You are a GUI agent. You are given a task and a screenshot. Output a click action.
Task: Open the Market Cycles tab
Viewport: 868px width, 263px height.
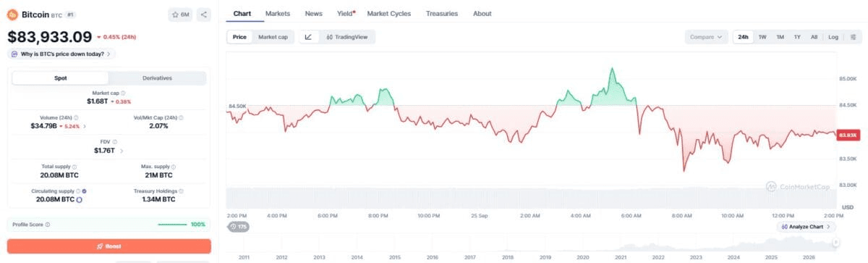(390, 13)
